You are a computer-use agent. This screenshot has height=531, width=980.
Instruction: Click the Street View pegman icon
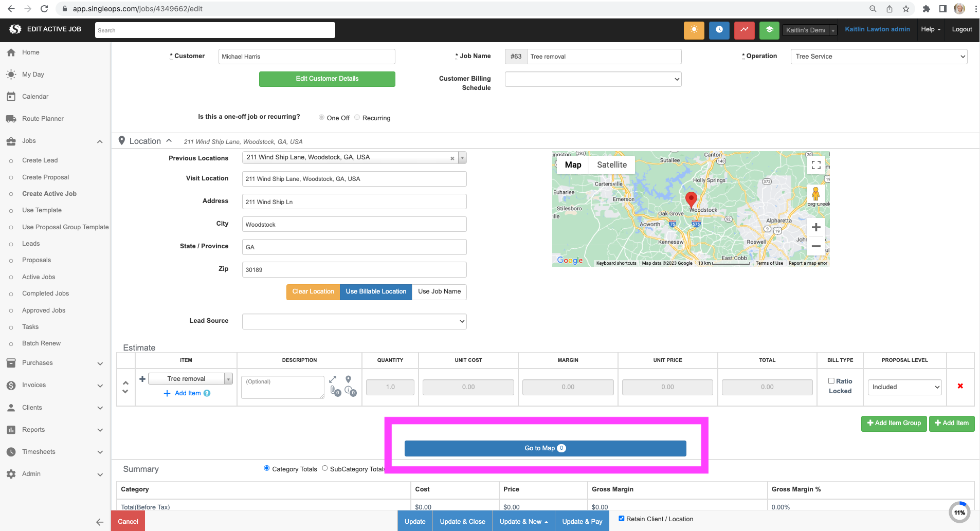pyautogui.click(x=815, y=194)
